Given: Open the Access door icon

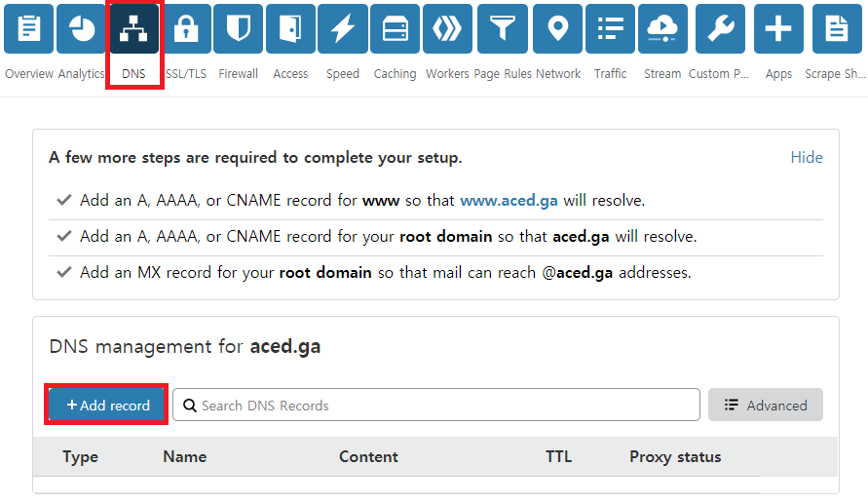Looking at the screenshot, I should point(290,29).
